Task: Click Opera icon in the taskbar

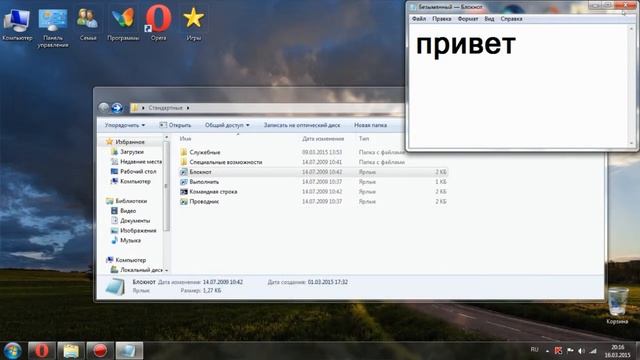Action: pyautogui.click(x=42, y=351)
